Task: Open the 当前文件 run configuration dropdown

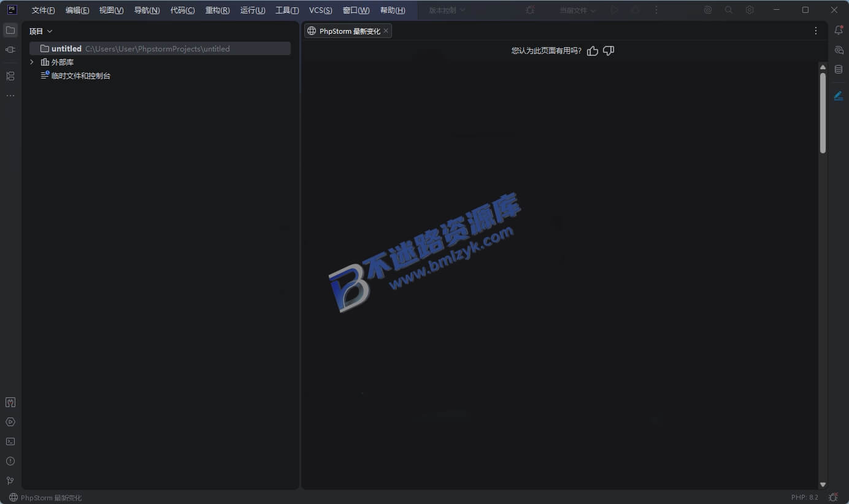Action: pyautogui.click(x=578, y=10)
